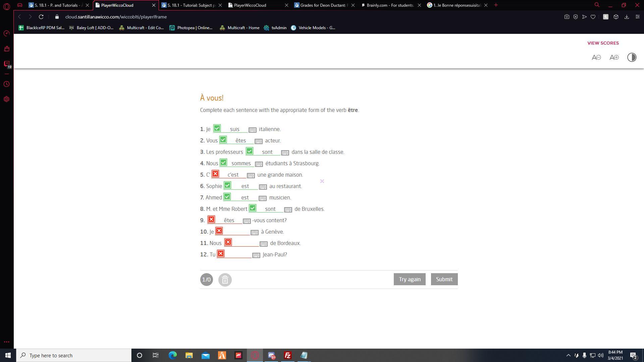Click the Submit button
644x362 pixels.
pos(444,279)
